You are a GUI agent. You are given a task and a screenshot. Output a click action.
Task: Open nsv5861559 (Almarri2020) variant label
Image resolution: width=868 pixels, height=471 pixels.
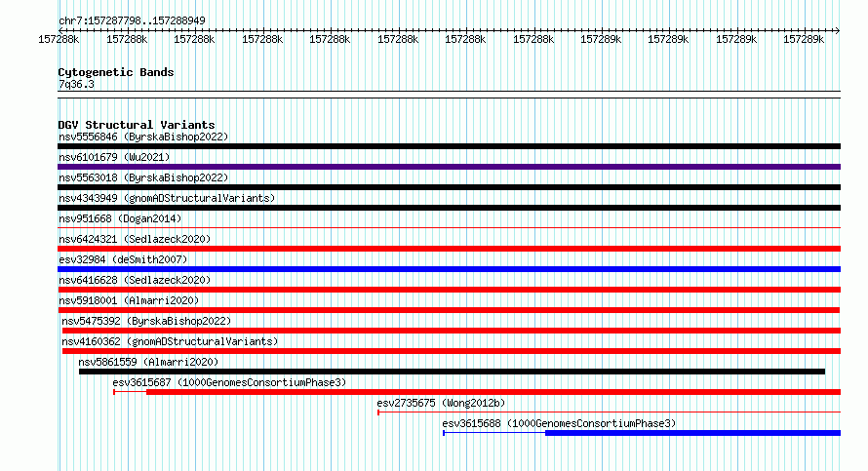coord(148,362)
